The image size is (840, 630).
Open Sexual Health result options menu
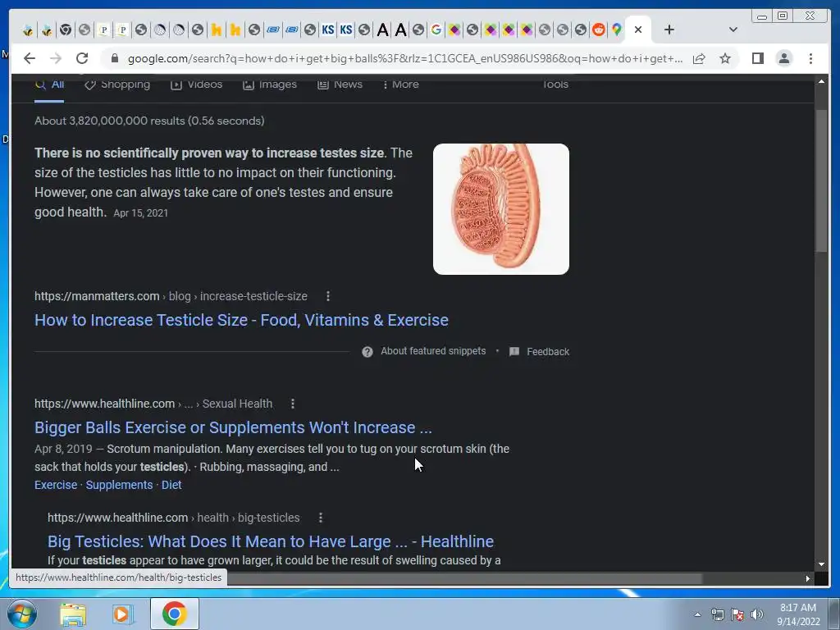(293, 404)
